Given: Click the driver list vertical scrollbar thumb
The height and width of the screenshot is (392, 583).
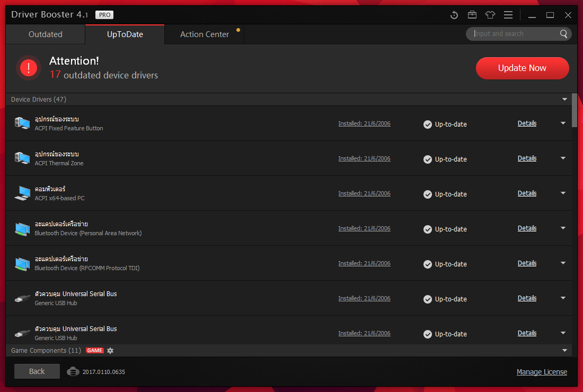Looking at the screenshot, I should pos(575,110).
